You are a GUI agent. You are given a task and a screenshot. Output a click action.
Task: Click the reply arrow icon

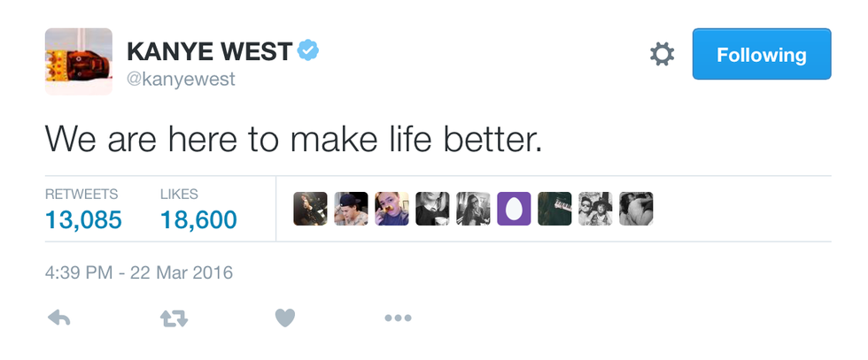(58, 319)
